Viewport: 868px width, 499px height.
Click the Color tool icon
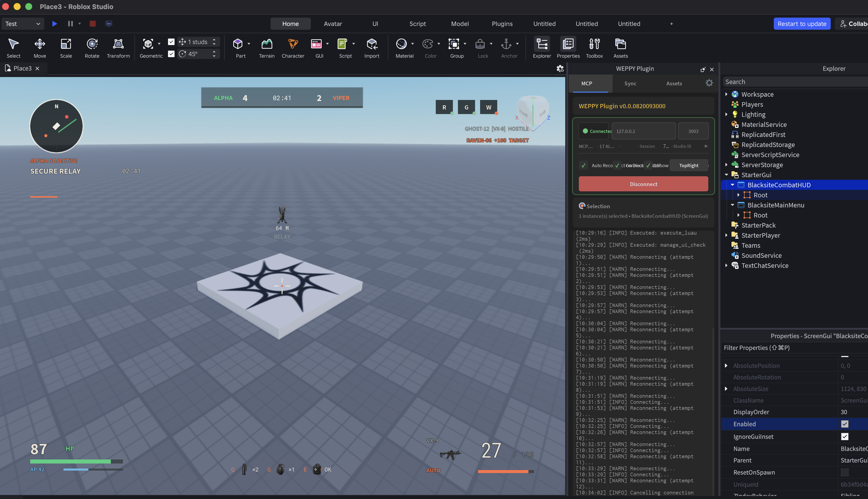click(427, 44)
